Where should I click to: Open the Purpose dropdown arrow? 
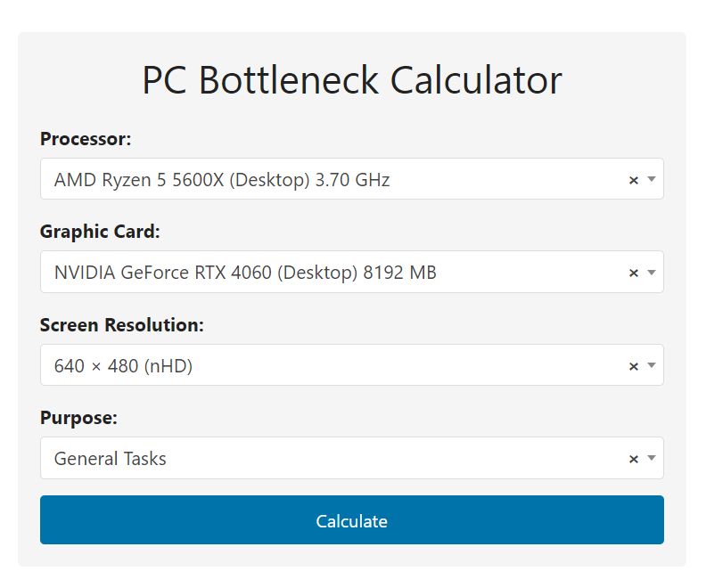tap(652, 459)
